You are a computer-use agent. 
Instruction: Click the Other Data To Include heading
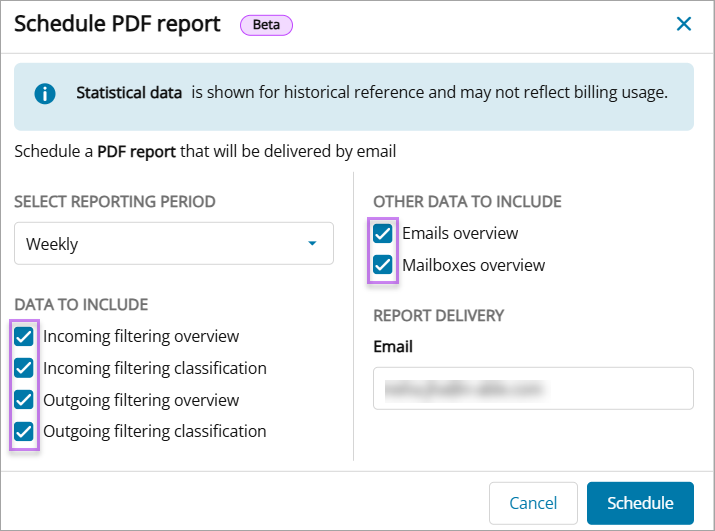pos(467,202)
